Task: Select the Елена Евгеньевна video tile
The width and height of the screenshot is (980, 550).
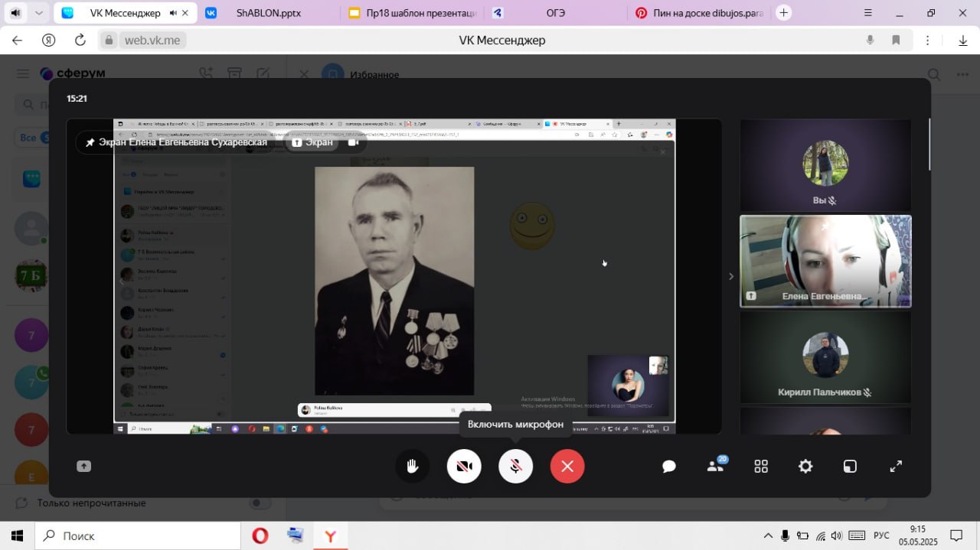Action: click(825, 261)
